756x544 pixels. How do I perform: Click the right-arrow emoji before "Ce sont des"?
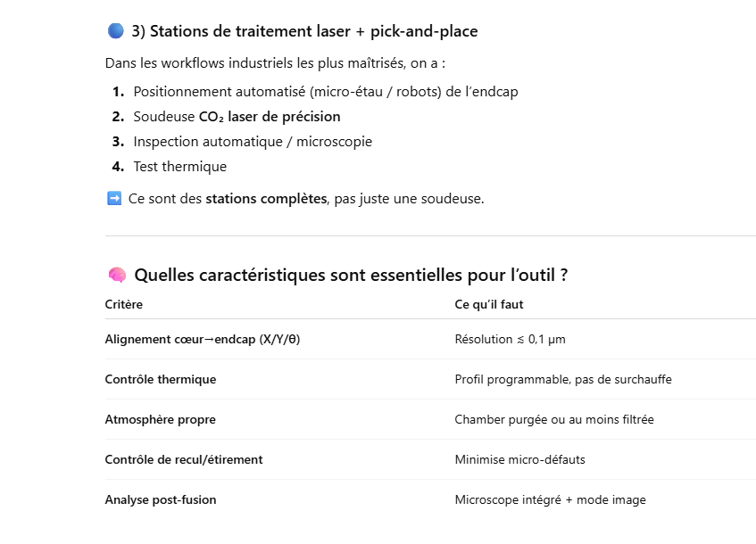113,198
